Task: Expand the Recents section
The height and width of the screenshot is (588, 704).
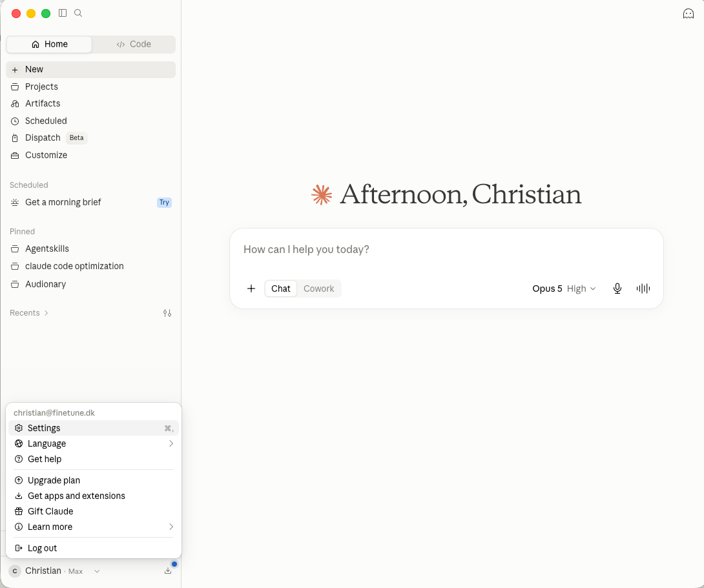Action: point(28,313)
